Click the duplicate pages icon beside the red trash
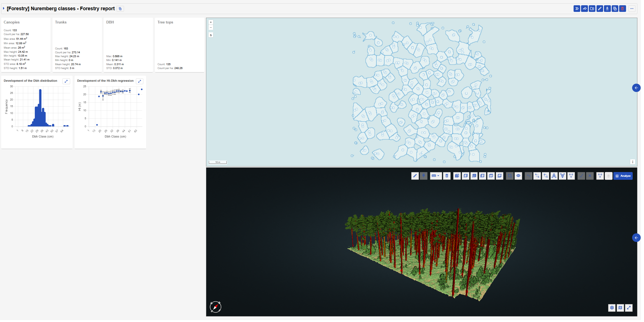This screenshot has width=644, height=322. 615,9
